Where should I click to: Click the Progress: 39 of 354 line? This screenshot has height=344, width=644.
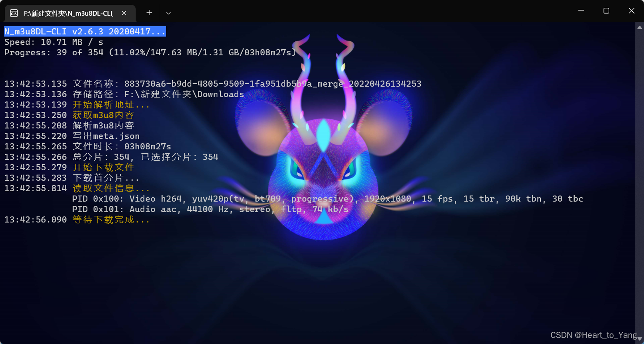[150, 52]
